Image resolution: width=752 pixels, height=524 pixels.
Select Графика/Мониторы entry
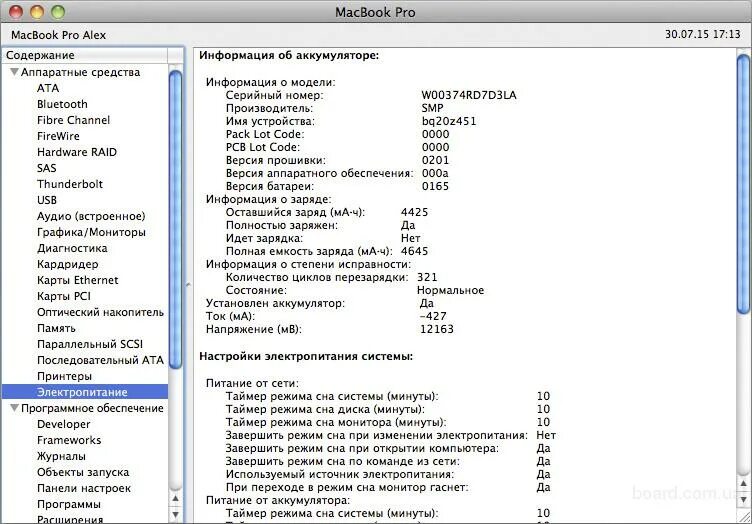tap(91, 232)
